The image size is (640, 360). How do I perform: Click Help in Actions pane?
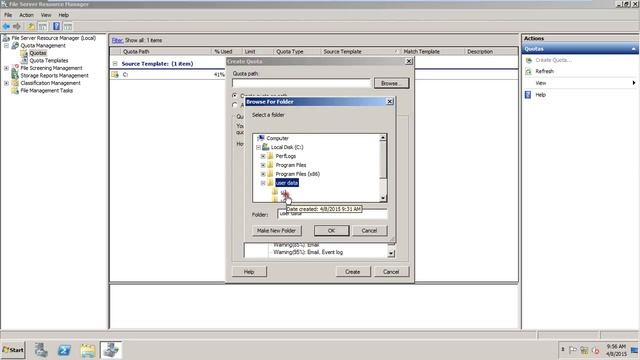540,95
